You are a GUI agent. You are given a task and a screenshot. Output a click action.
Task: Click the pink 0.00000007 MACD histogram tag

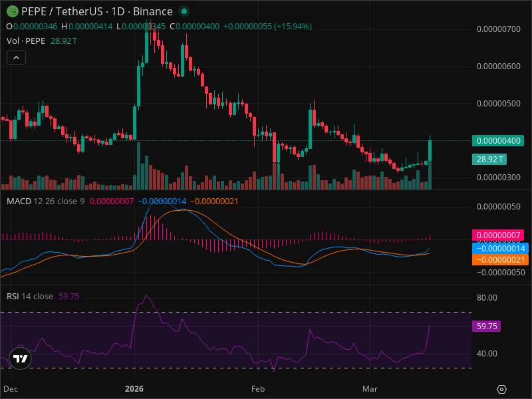497,235
